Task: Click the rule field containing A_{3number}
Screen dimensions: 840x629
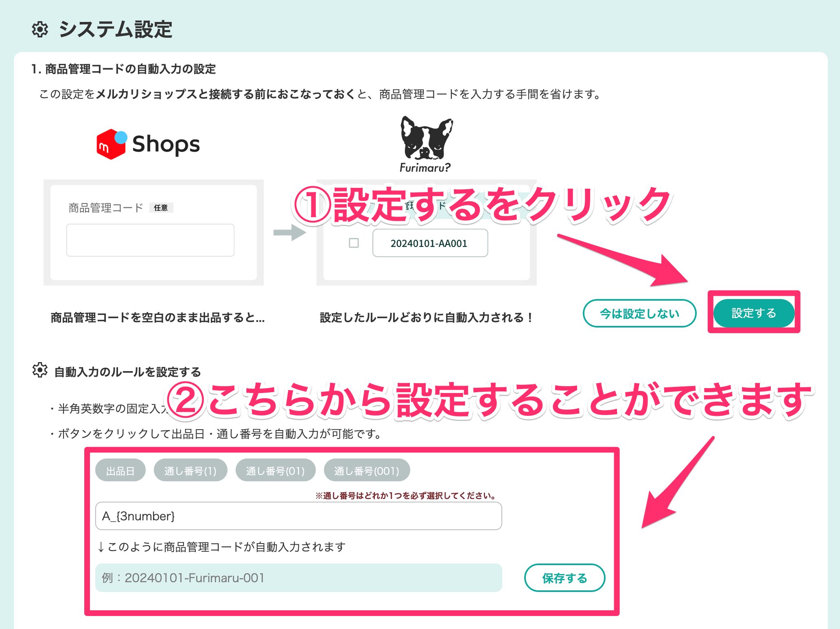Action: 298,516
